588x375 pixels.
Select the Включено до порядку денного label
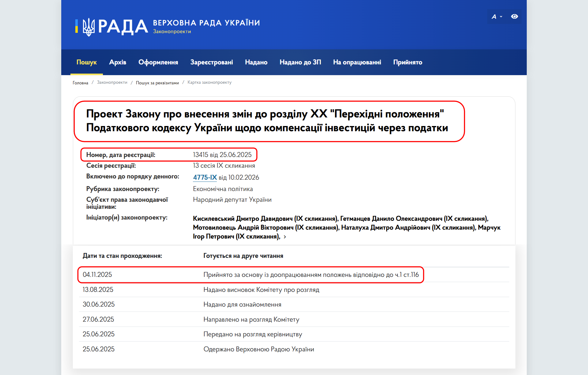133,176
